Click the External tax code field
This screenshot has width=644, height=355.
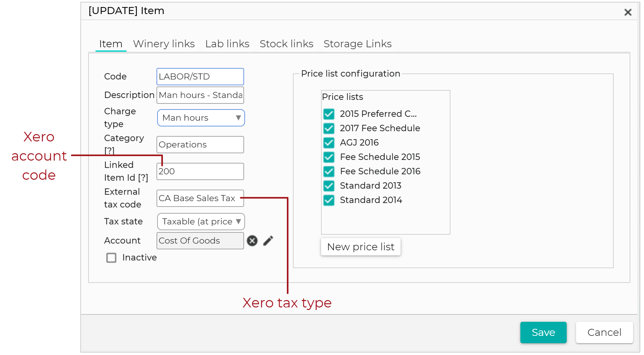200,198
